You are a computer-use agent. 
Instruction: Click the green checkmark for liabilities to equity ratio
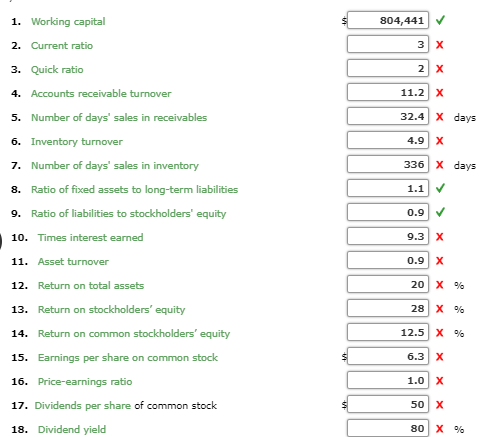(x=440, y=212)
